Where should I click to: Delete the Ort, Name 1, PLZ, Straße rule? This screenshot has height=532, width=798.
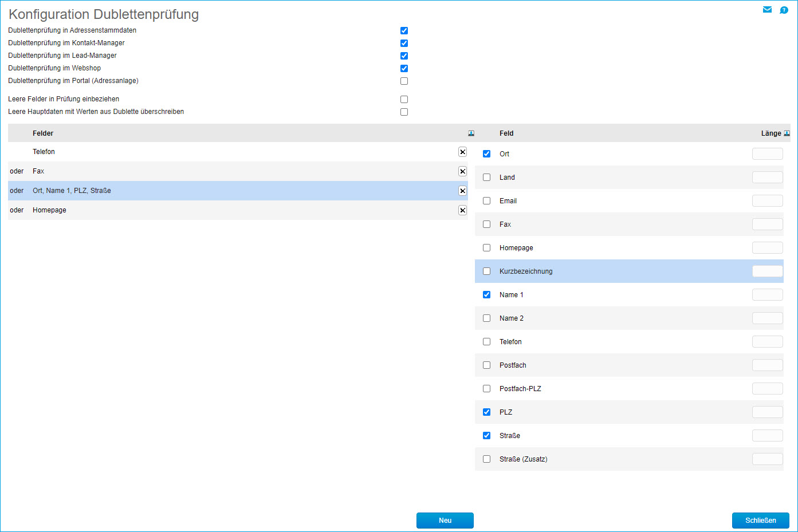(462, 191)
